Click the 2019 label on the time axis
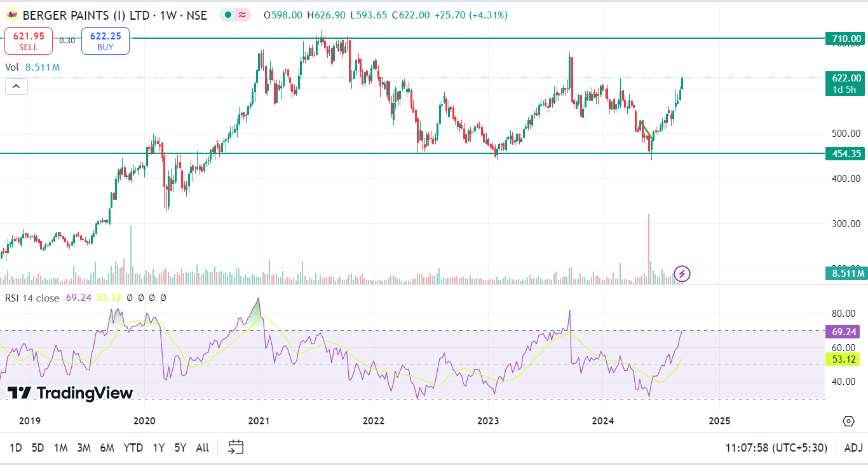868x465 pixels. pyautogui.click(x=30, y=420)
